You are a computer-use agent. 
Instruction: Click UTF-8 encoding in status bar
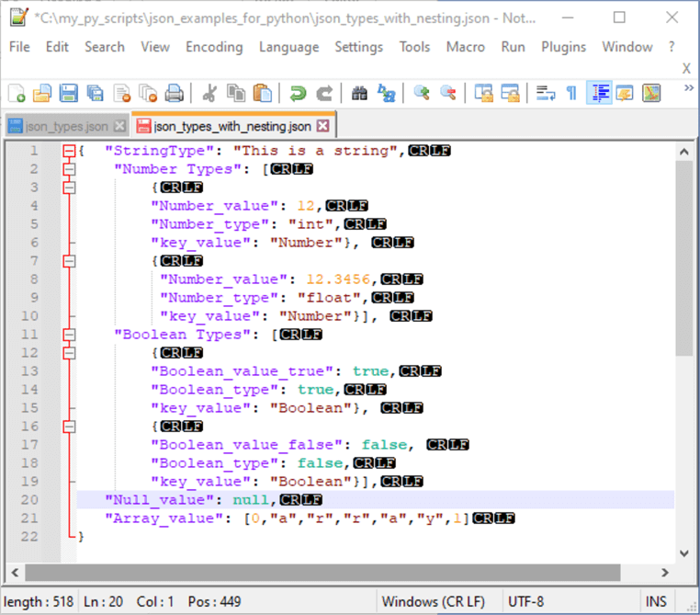tap(525, 601)
